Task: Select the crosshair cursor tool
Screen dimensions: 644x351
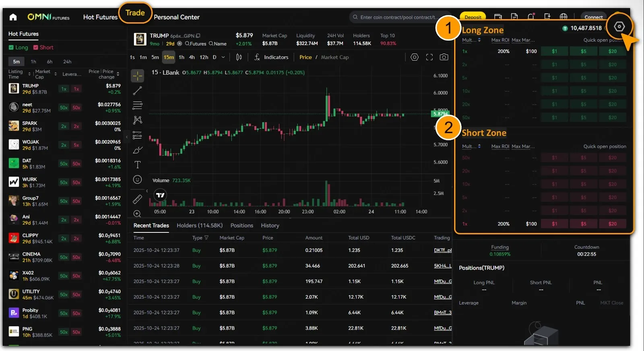Action: 138,76
